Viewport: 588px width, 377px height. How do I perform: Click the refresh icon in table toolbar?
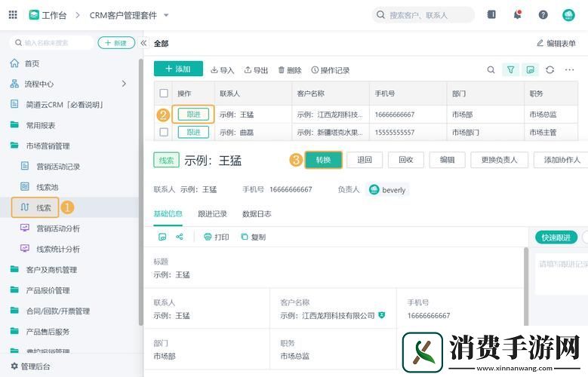coord(550,69)
